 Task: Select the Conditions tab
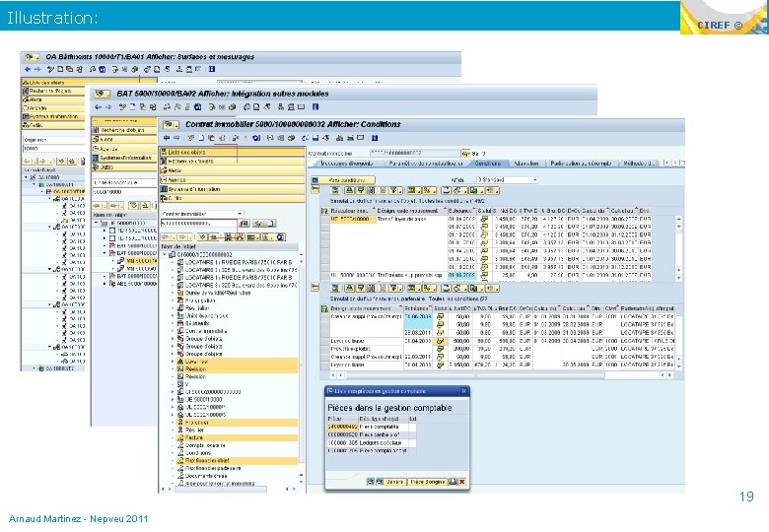coord(487,164)
